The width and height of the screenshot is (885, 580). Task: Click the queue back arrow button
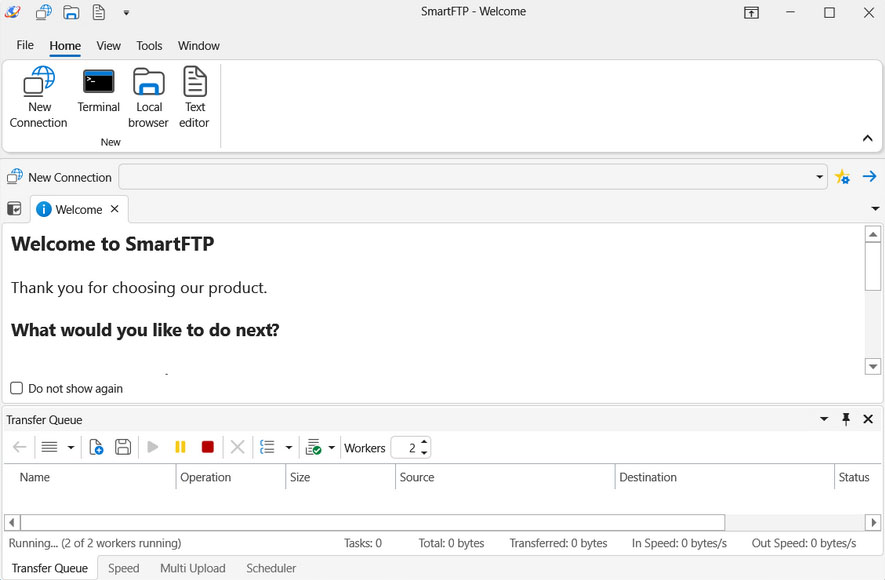(20, 447)
